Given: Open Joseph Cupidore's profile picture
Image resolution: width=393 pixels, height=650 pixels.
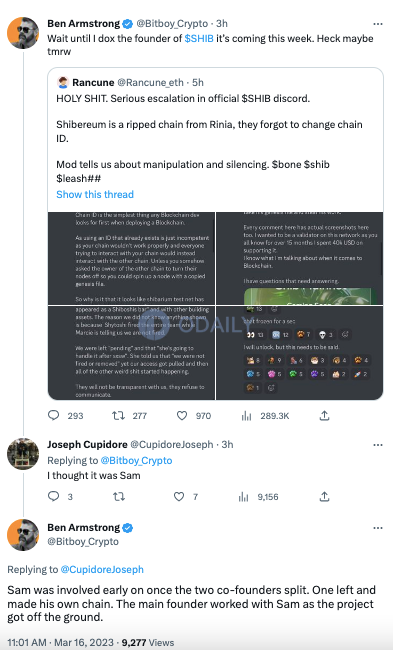Looking at the screenshot, I should 23,454.
